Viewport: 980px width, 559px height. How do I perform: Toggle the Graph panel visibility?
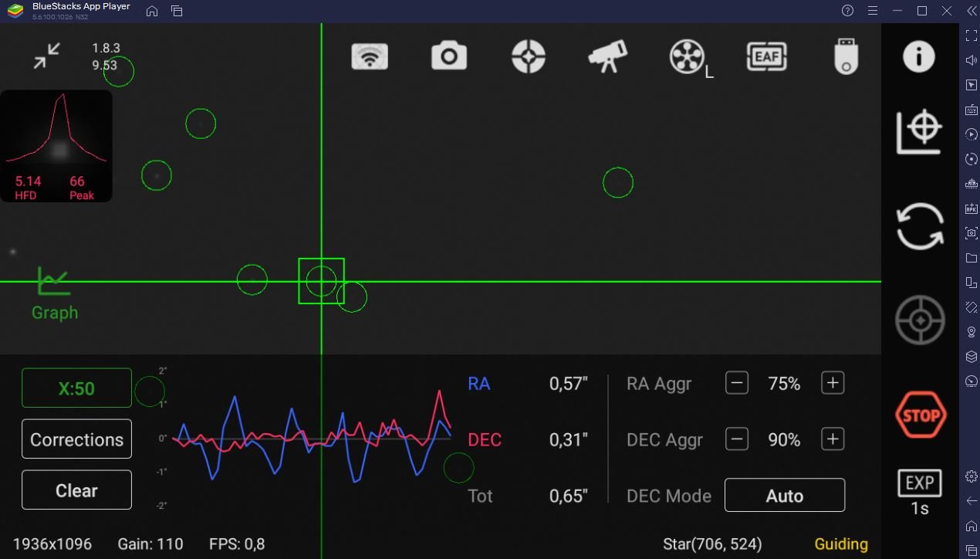(54, 293)
